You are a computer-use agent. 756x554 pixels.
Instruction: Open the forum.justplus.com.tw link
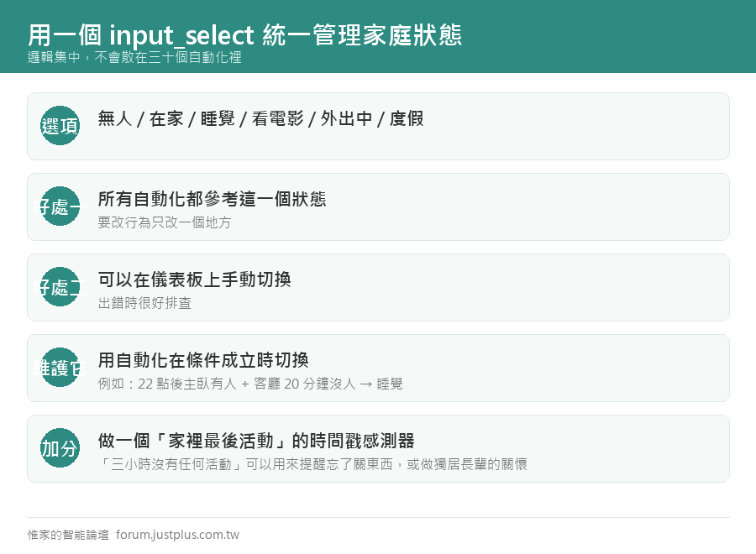click(177, 535)
